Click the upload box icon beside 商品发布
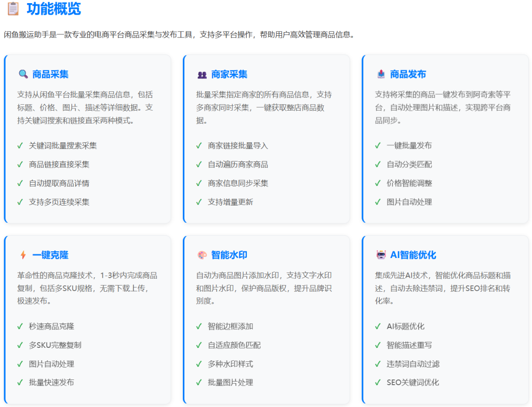 (x=381, y=74)
